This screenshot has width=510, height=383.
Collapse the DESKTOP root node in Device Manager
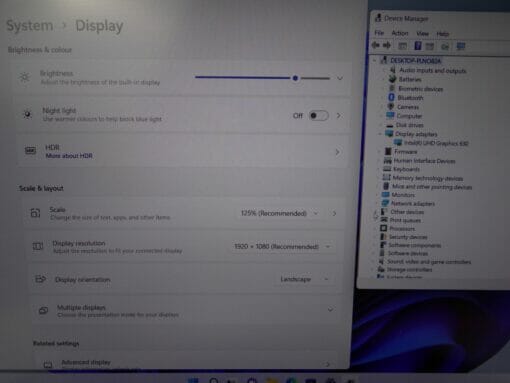374,60
